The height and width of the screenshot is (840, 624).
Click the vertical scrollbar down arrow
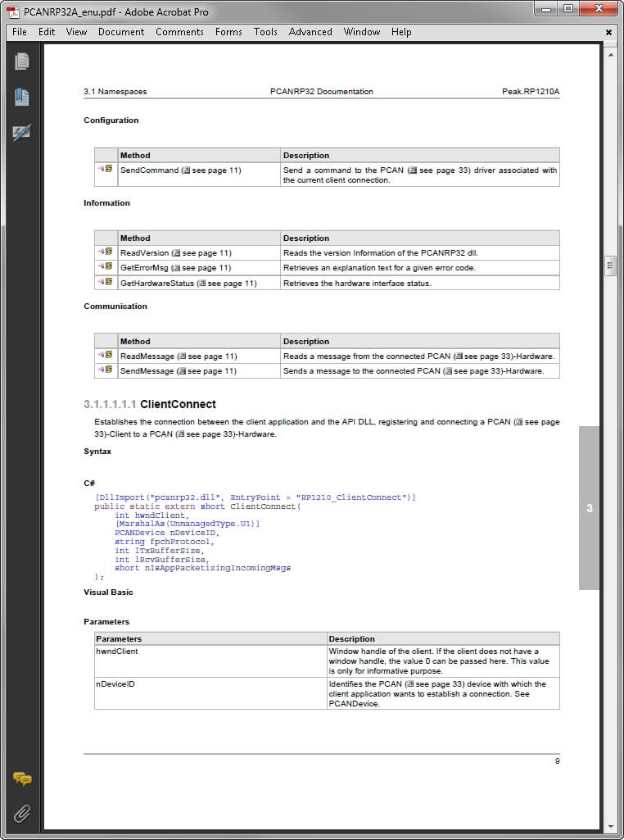[x=610, y=825]
